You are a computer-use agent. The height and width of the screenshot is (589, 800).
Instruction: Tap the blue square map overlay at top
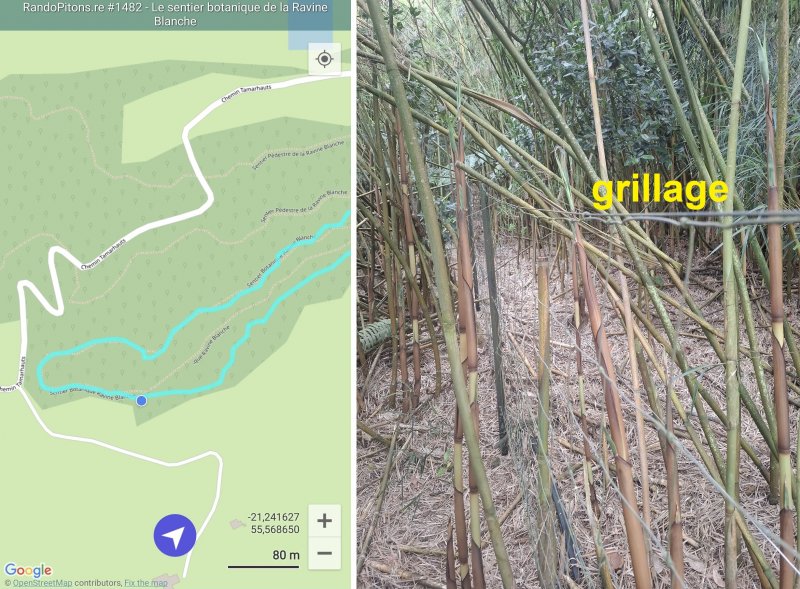(310, 31)
